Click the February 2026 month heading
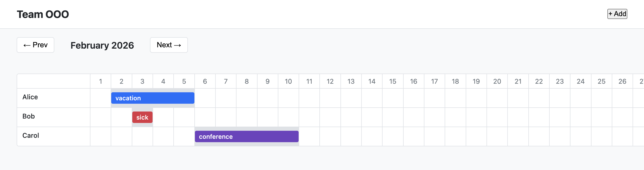644x170 pixels. pyautogui.click(x=102, y=45)
